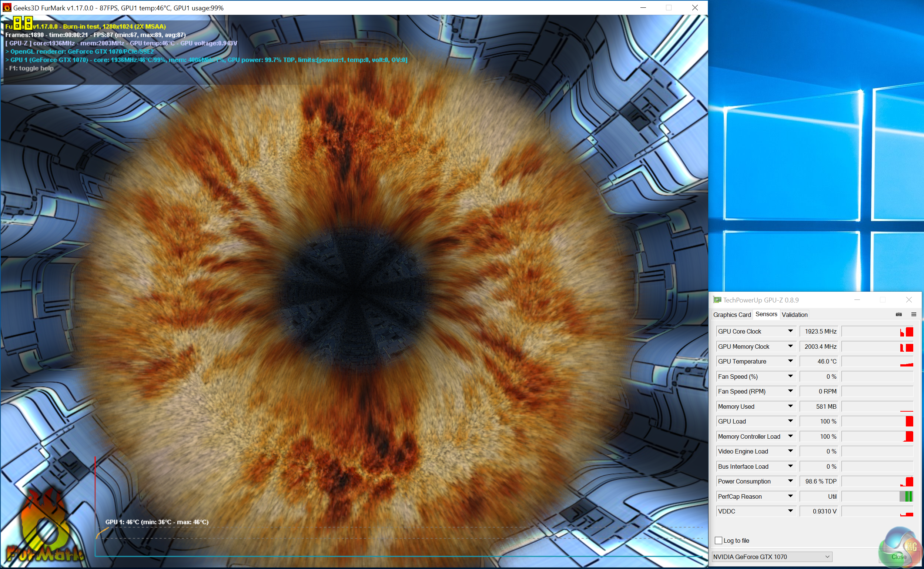The height and width of the screenshot is (569, 924).
Task: Close the FurMark window
Action: point(695,7)
